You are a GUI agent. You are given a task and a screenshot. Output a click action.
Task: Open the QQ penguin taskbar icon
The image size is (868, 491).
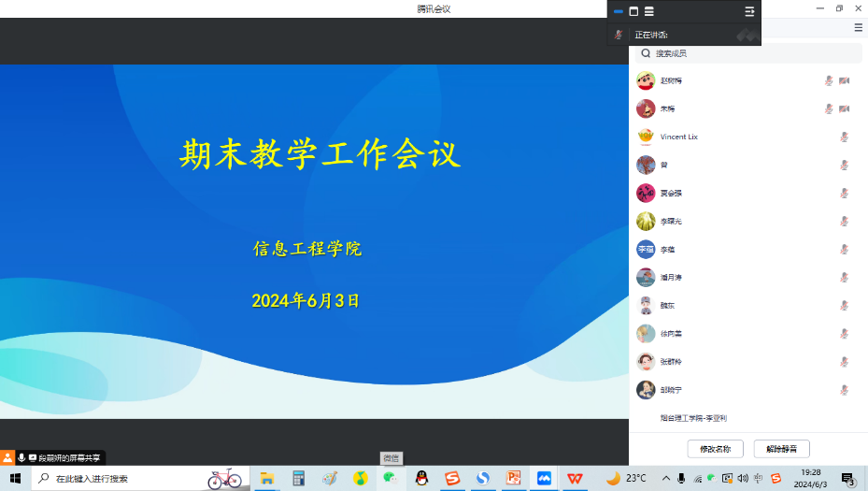421,478
